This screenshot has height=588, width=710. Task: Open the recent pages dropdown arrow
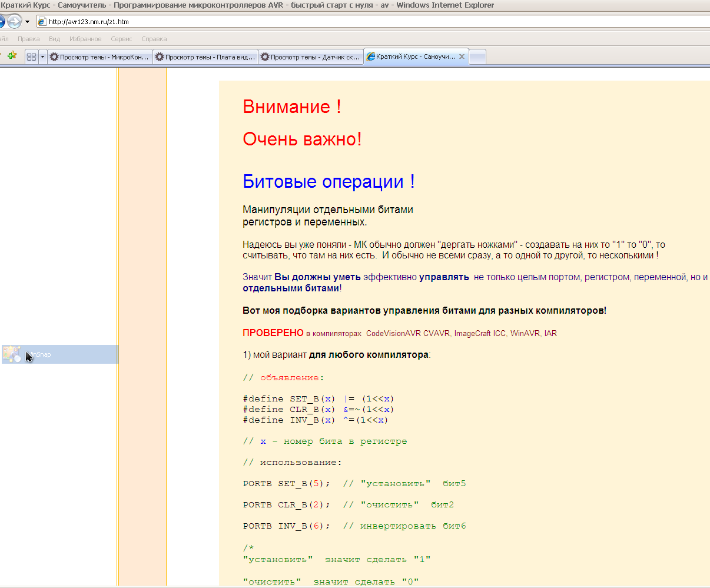[27, 22]
